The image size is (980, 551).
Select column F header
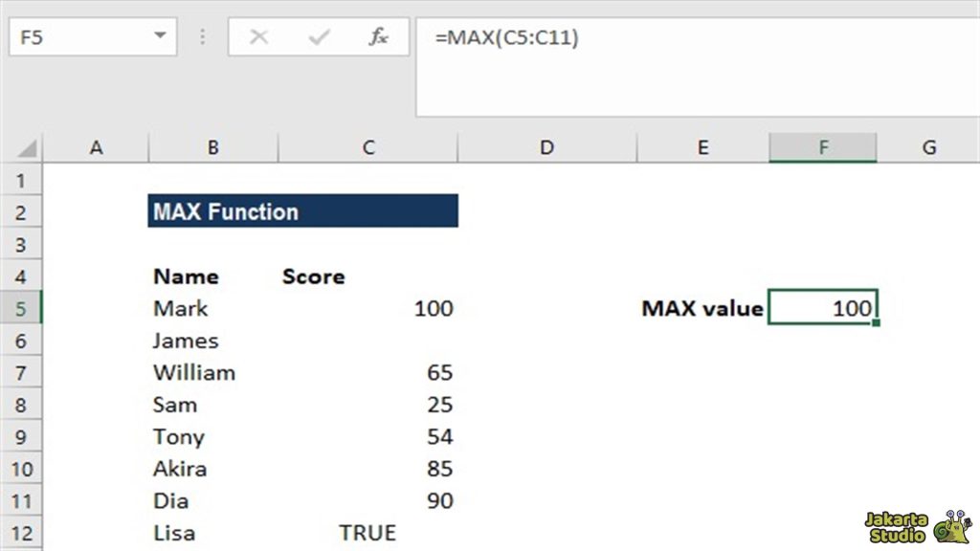[x=823, y=147]
